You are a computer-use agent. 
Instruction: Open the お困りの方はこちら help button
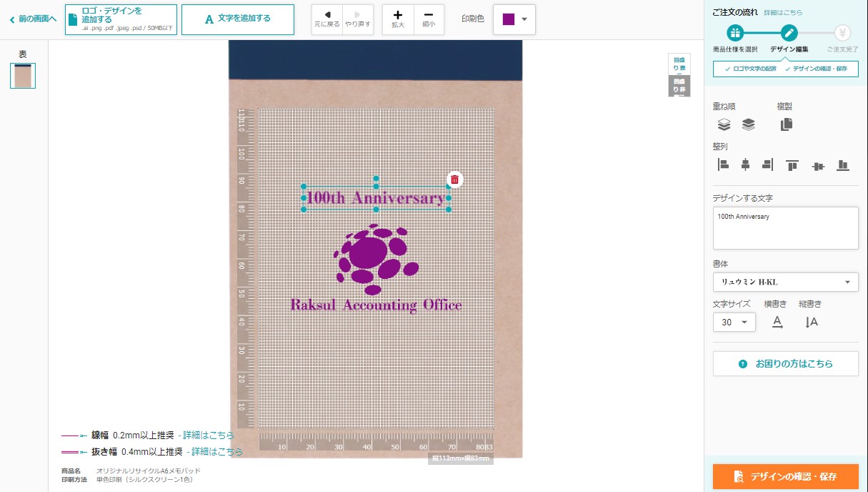786,364
